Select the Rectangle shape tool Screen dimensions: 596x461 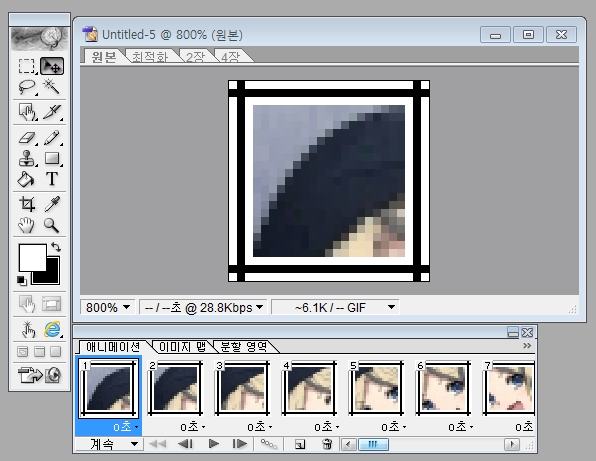tap(52, 158)
